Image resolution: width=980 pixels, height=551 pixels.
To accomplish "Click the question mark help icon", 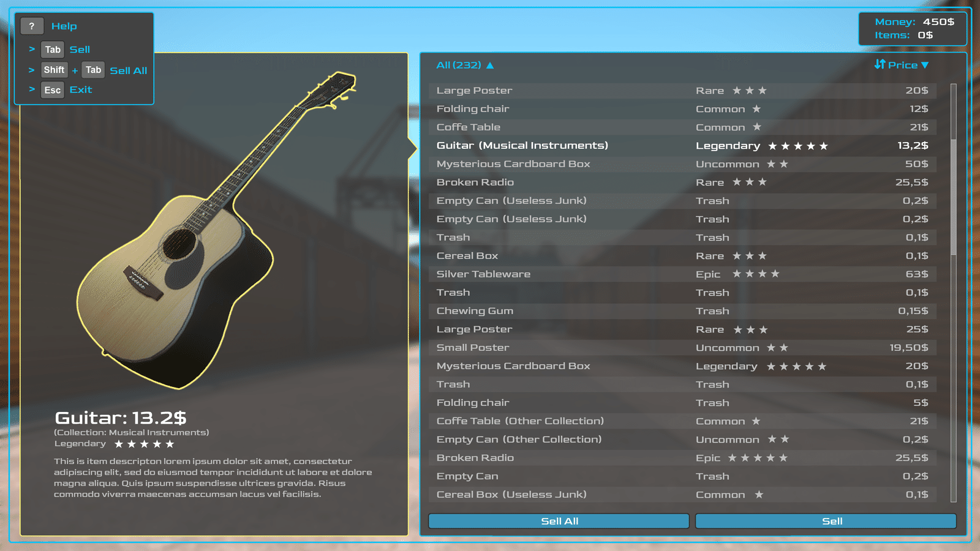I will [x=32, y=26].
